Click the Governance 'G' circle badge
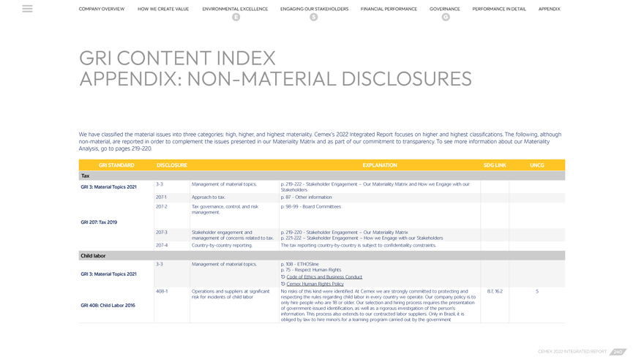Screen dimensions: 644x362 coord(446,17)
